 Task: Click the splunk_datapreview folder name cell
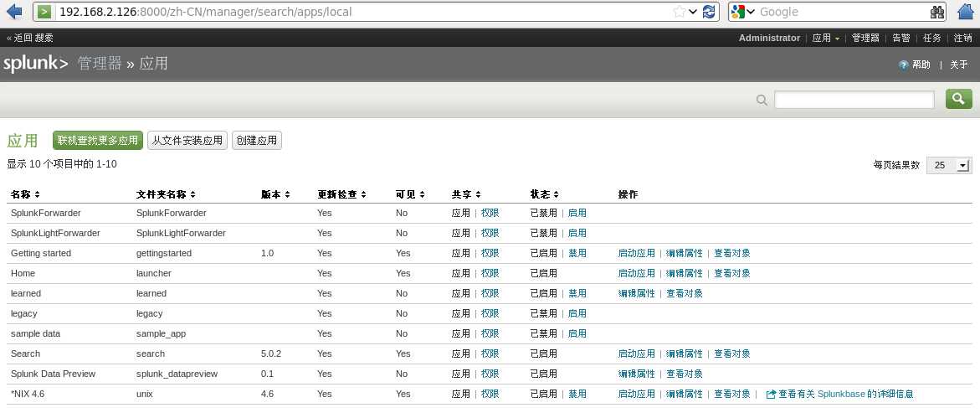point(177,374)
